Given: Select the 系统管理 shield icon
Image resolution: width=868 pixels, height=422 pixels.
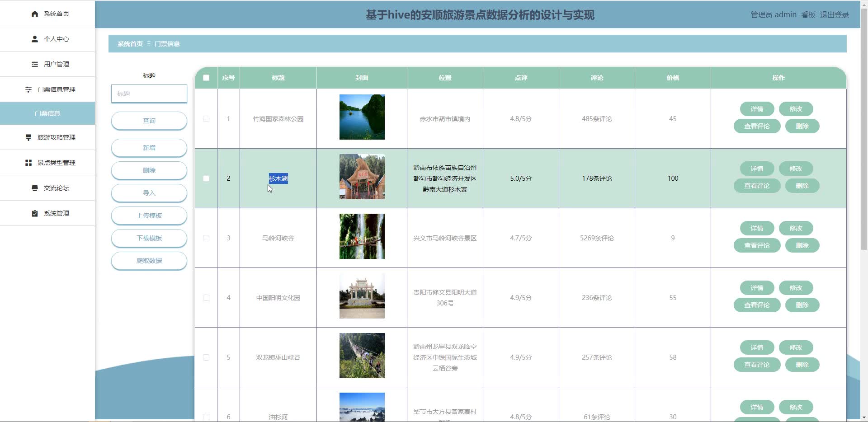Looking at the screenshot, I should (x=34, y=213).
